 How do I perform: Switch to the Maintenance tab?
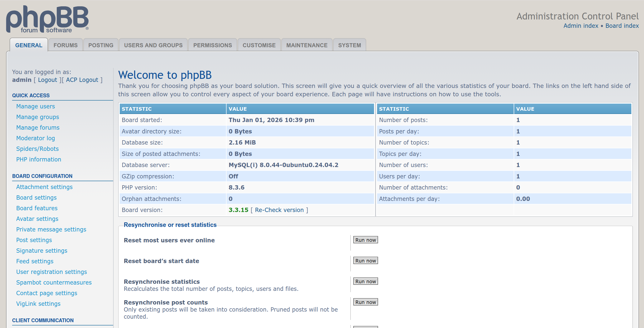[307, 45]
